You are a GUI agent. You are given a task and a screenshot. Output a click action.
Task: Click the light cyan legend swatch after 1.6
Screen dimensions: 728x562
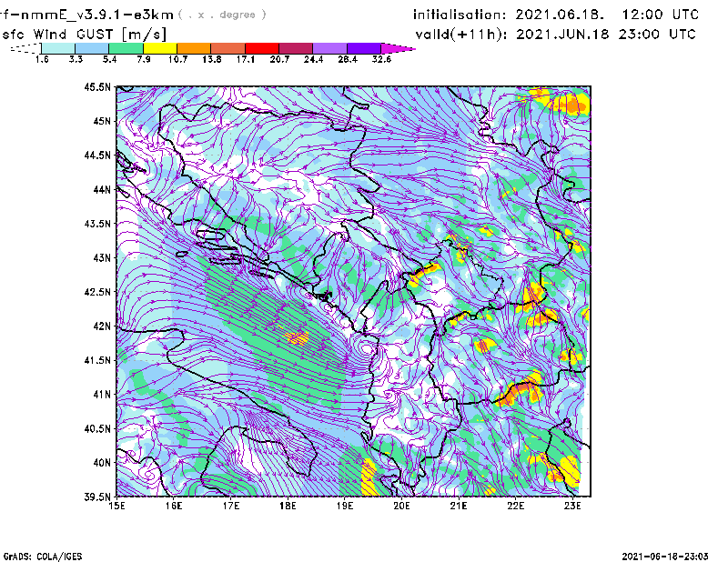58,48
